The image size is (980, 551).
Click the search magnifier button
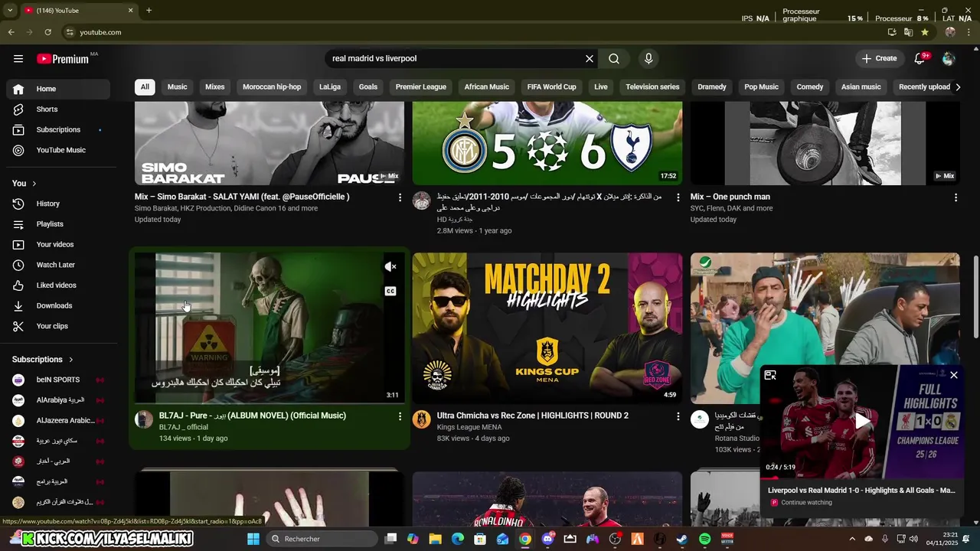pos(614,59)
